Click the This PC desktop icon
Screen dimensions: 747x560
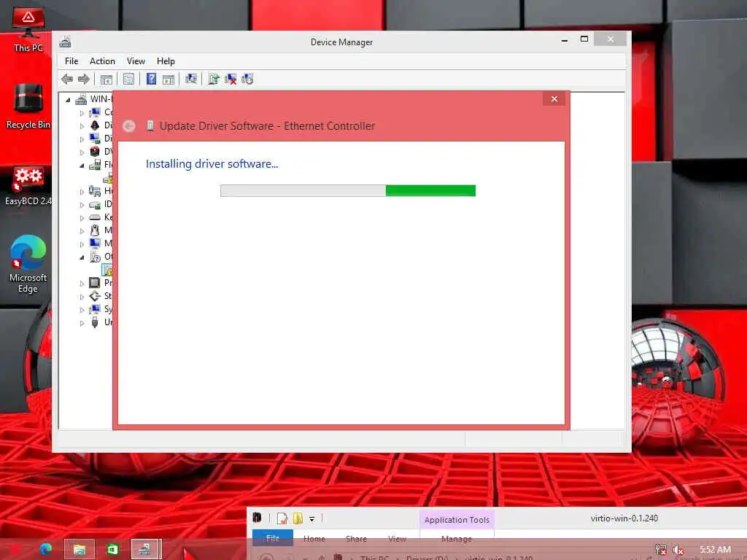coord(28,29)
